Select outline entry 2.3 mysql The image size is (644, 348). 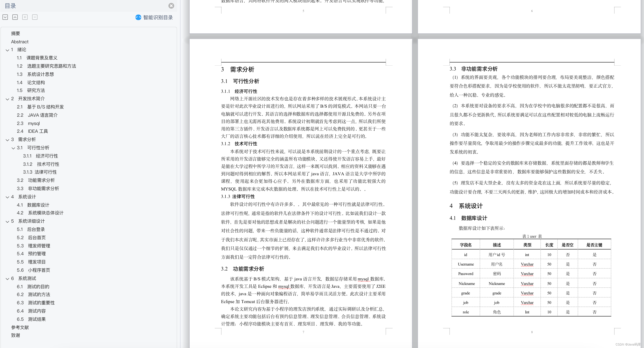click(28, 123)
